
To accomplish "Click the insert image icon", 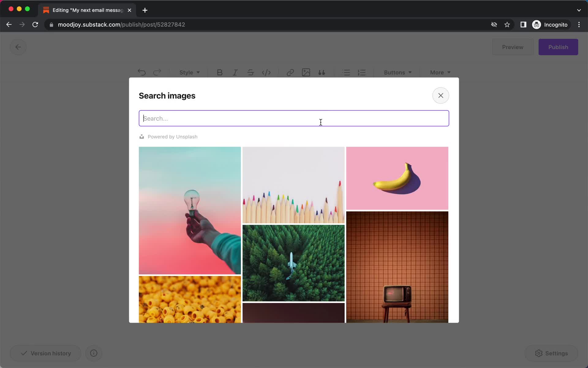I will pyautogui.click(x=306, y=72).
